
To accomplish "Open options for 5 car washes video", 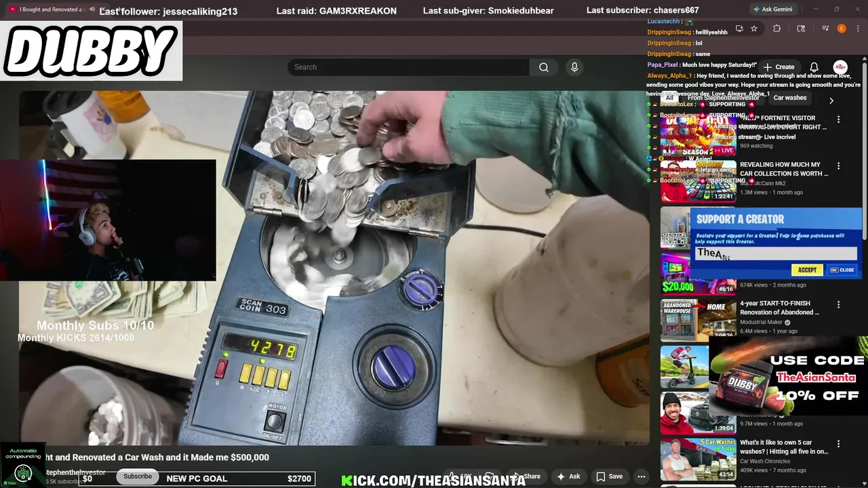I will [838, 444].
